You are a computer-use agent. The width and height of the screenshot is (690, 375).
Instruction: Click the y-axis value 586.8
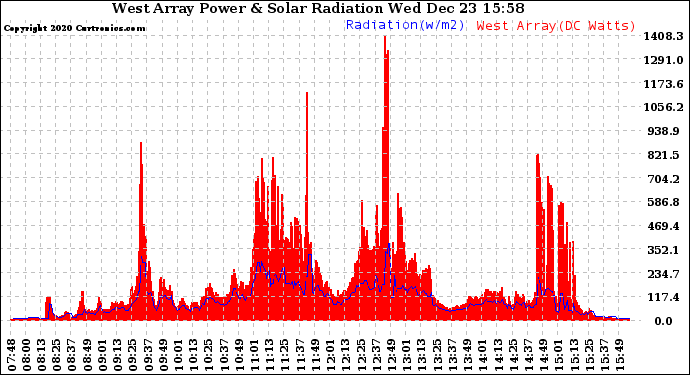[x=663, y=202]
